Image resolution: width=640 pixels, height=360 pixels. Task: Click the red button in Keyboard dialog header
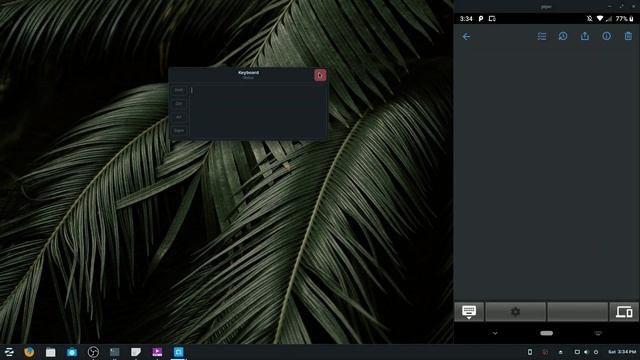click(320, 75)
